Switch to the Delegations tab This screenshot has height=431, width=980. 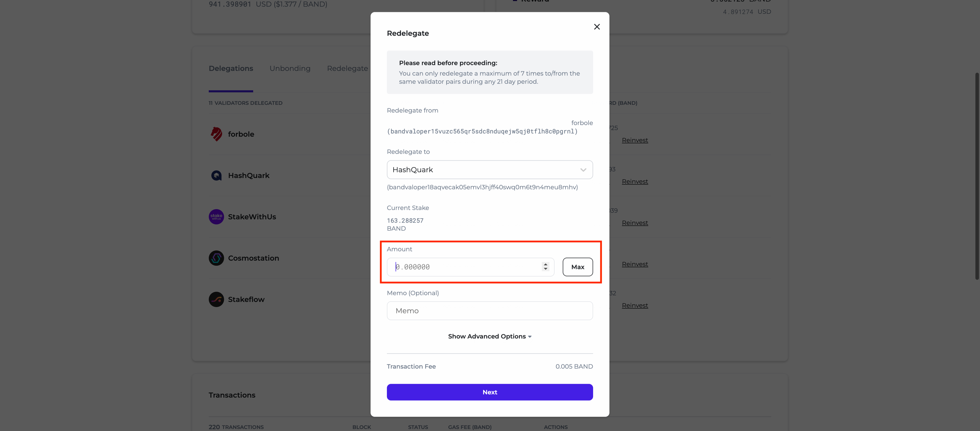point(230,68)
